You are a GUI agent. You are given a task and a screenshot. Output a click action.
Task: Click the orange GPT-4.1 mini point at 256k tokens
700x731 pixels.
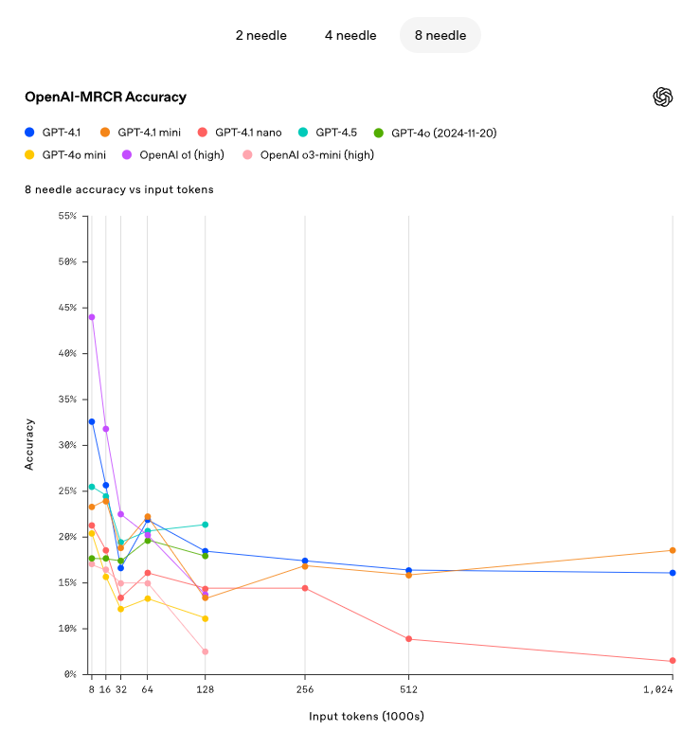click(x=305, y=566)
